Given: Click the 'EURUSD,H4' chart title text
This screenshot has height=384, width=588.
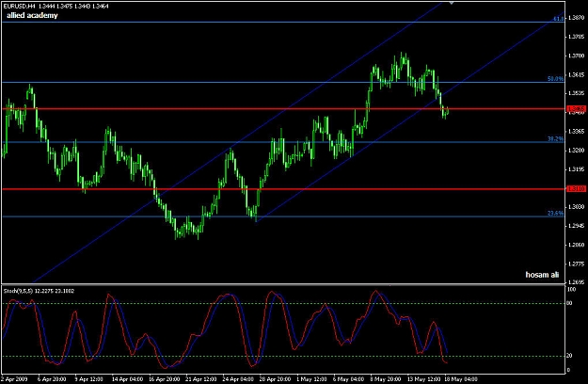Looking at the screenshot, I should click(x=19, y=6).
